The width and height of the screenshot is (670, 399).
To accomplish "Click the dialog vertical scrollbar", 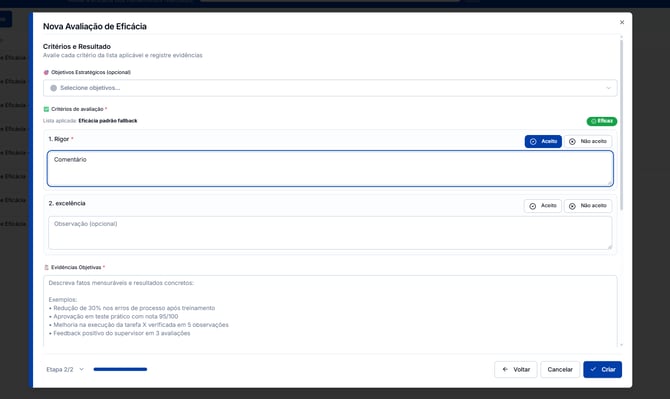I will (x=621, y=124).
